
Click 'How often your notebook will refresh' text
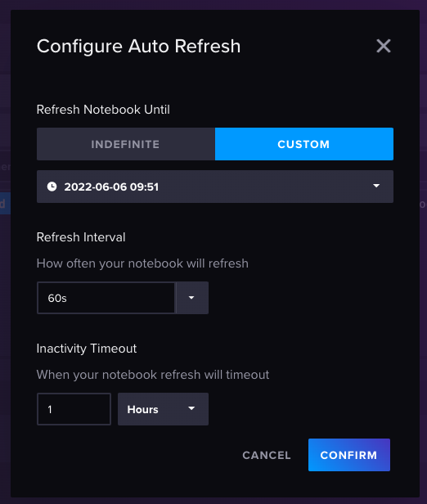[142, 263]
